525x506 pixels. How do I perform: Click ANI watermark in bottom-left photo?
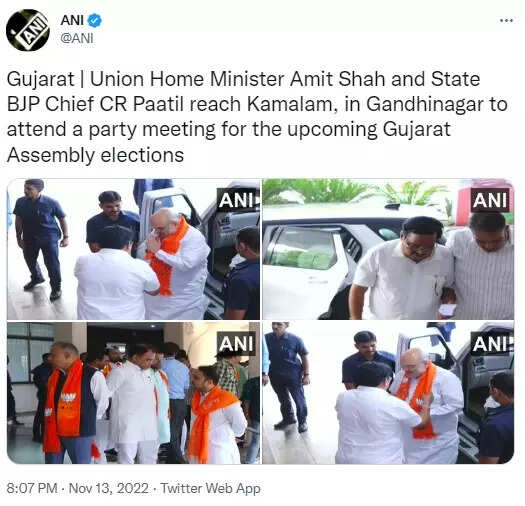[x=237, y=343]
